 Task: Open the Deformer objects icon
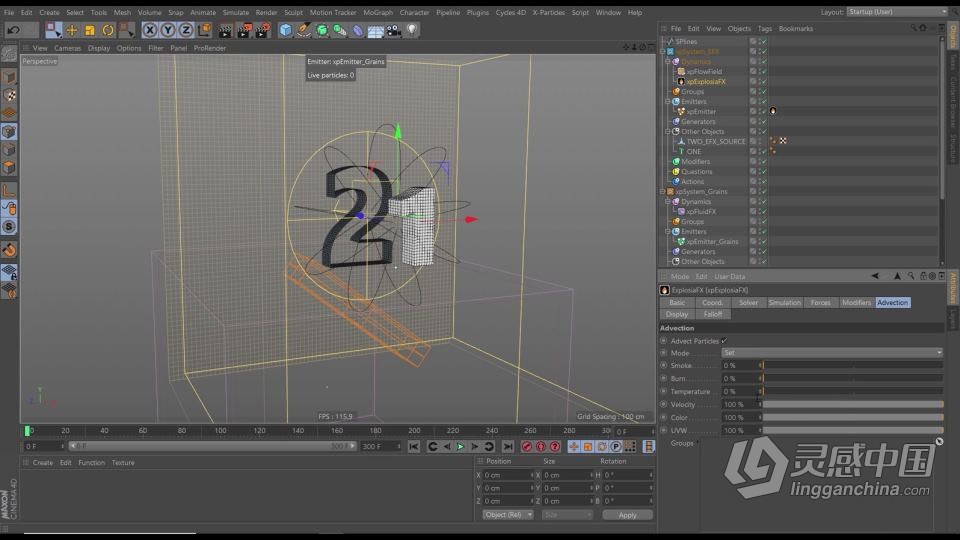(x=358, y=30)
